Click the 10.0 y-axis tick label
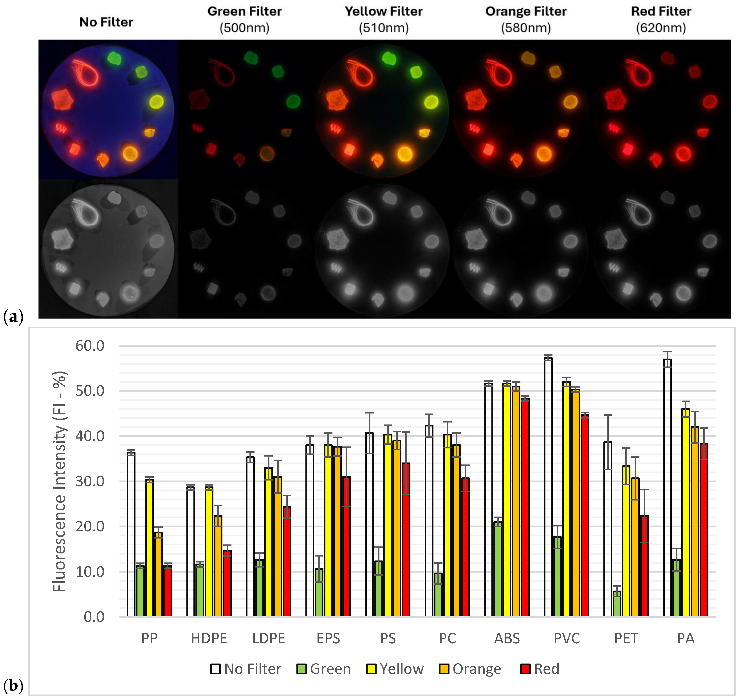This screenshot has width=740, height=700. pos(90,572)
